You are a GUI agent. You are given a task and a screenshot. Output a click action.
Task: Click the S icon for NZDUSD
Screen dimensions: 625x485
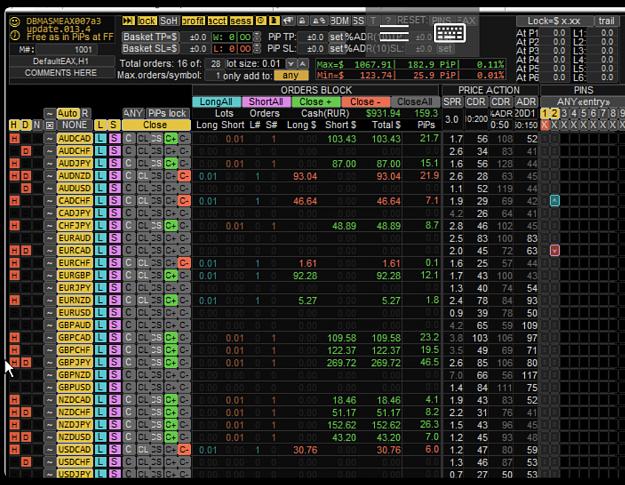(x=115, y=437)
